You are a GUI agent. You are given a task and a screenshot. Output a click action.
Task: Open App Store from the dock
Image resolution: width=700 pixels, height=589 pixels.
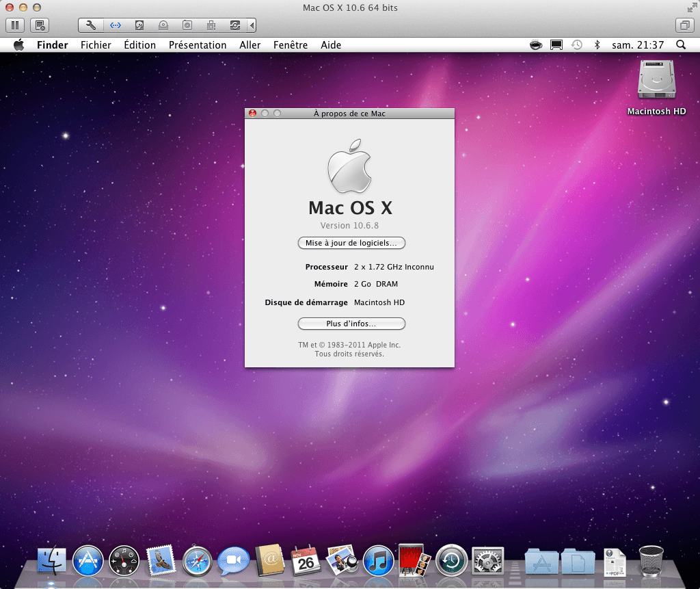point(88,560)
